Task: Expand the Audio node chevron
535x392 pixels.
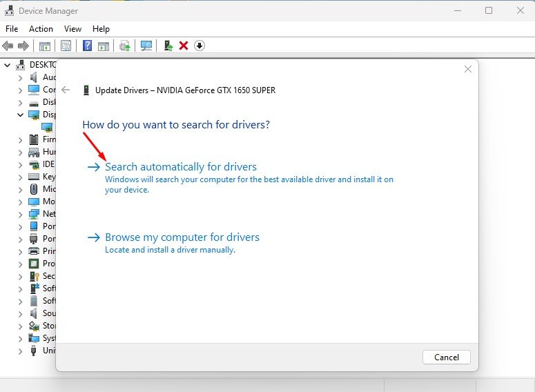Action: 20,78
